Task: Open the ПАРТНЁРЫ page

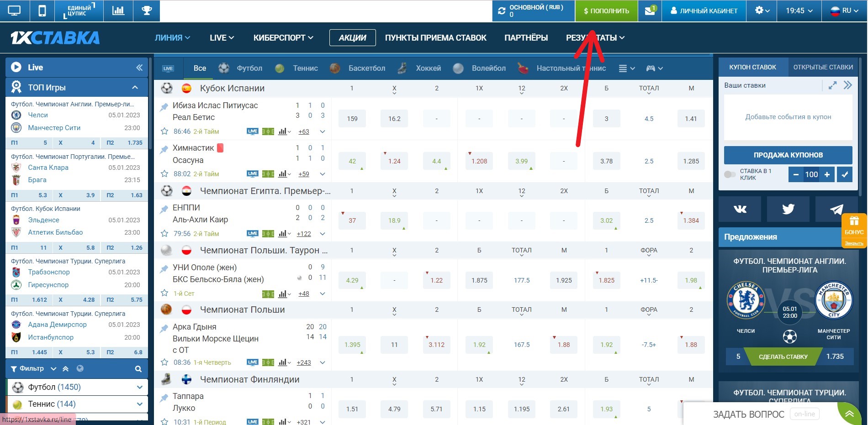Action: coord(526,38)
